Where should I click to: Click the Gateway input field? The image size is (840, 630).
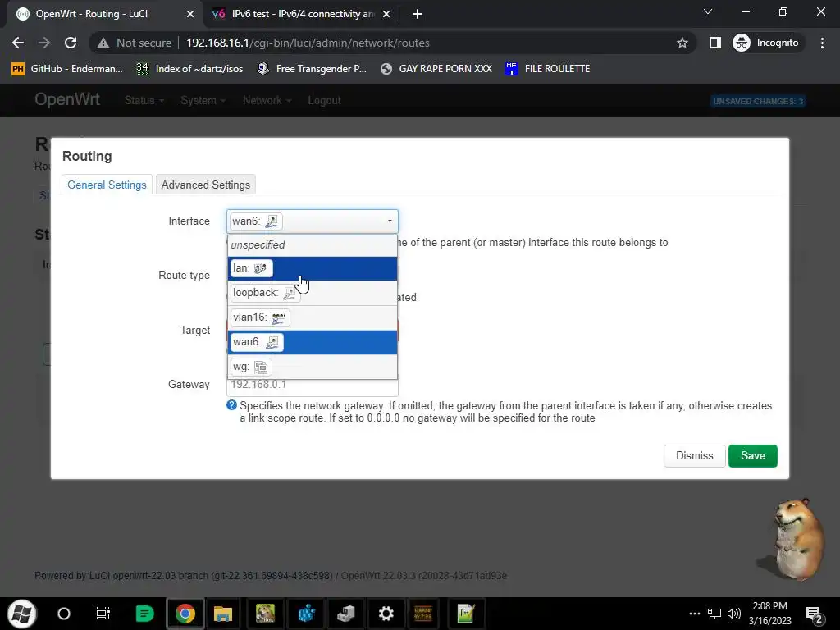(313, 386)
